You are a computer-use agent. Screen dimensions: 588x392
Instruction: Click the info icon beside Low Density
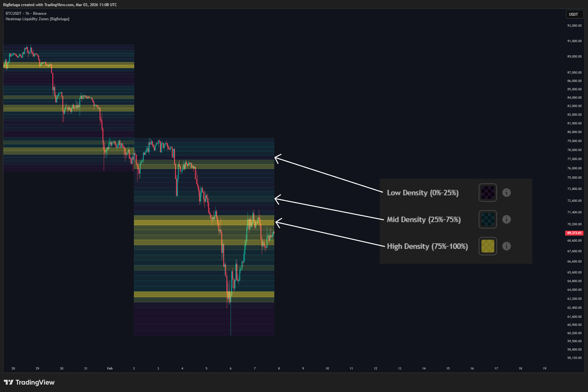point(506,192)
